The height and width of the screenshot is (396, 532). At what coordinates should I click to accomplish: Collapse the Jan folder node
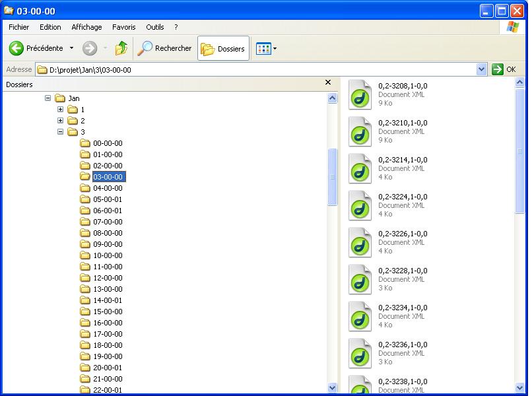pos(48,98)
